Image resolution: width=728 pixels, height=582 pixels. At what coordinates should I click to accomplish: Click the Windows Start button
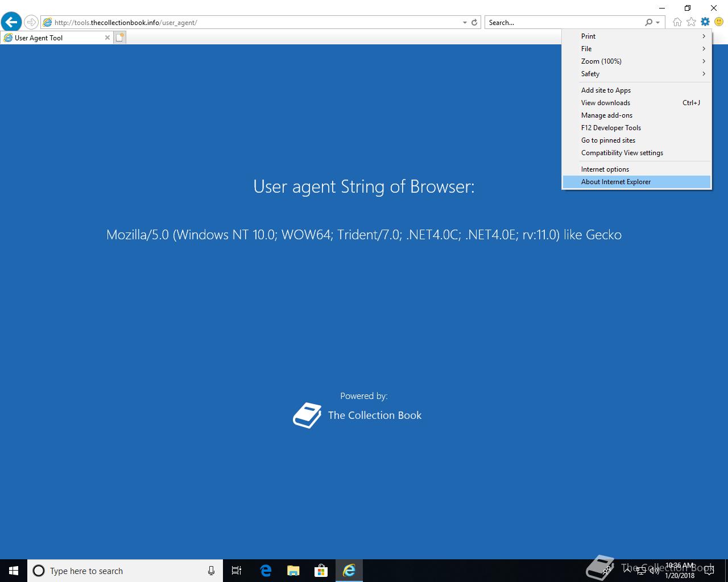14,571
